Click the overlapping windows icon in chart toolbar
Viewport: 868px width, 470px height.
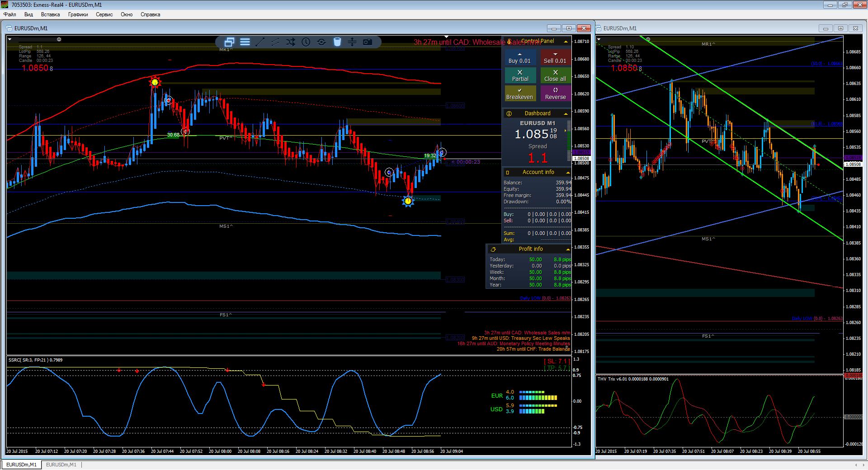click(229, 42)
